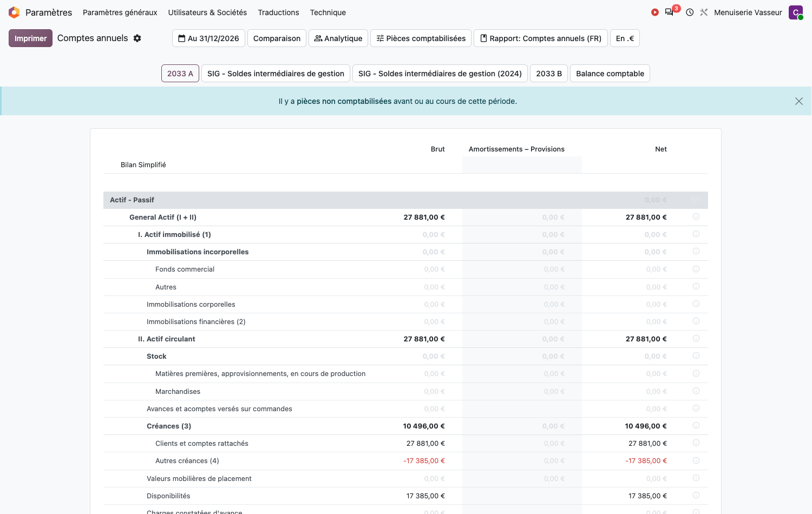Click info icon on Fonds commercial row

click(x=696, y=269)
